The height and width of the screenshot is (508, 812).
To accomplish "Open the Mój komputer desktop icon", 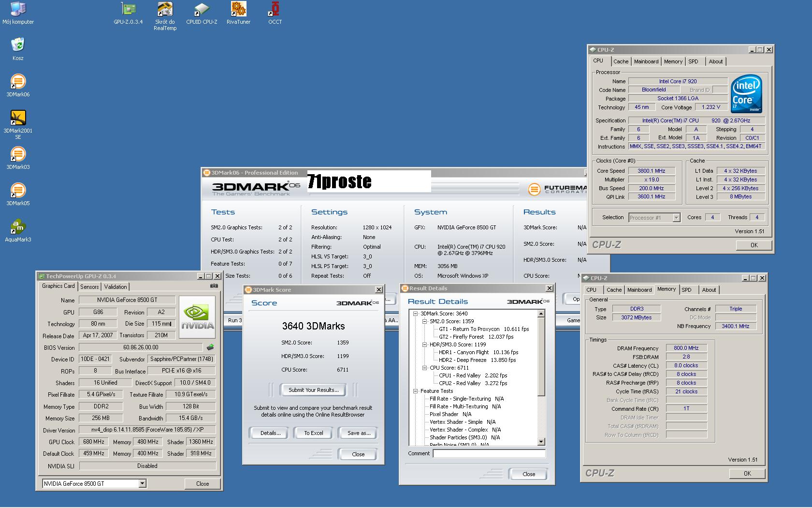I will click(x=18, y=13).
